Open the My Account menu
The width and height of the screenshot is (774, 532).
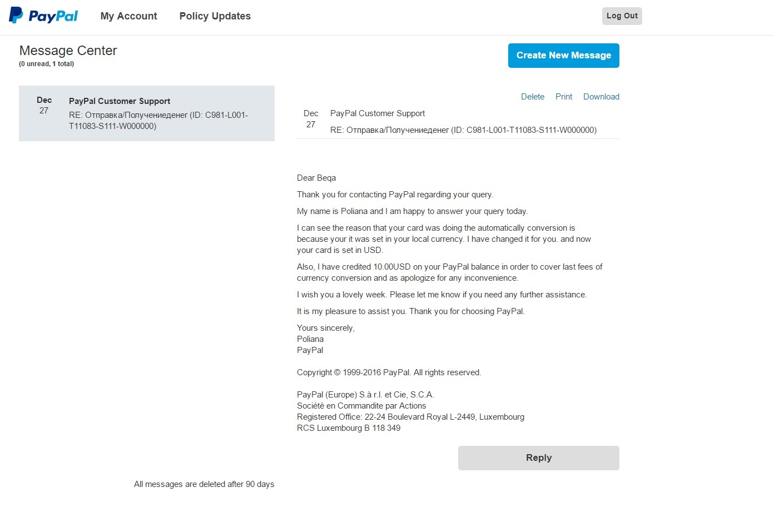click(128, 16)
